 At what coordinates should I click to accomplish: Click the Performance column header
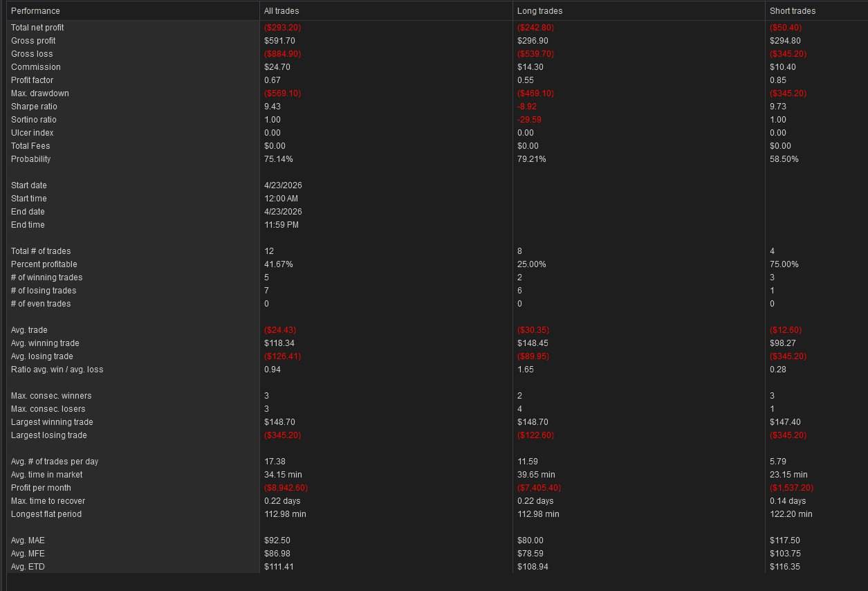coord(35,11)
